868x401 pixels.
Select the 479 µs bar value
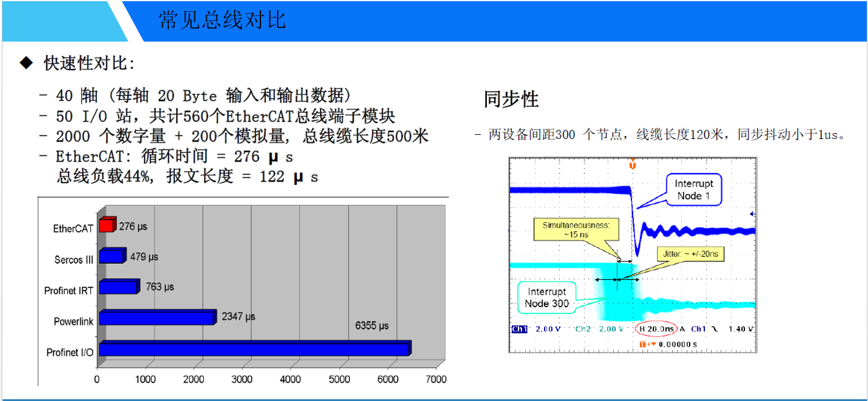[144, 257]
